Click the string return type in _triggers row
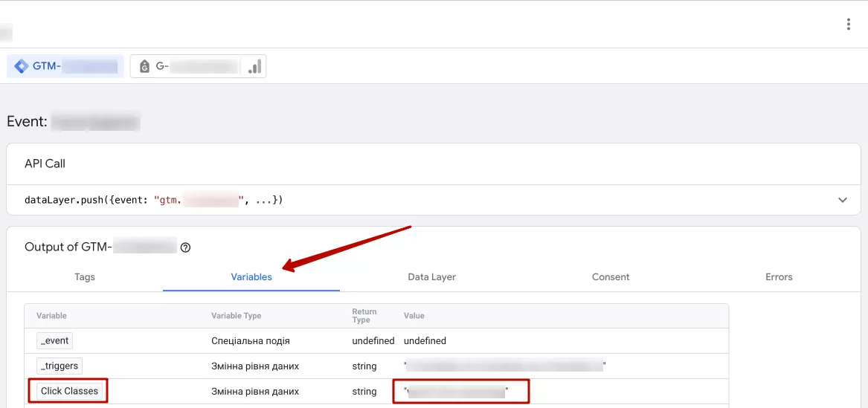 click(364, 366)
